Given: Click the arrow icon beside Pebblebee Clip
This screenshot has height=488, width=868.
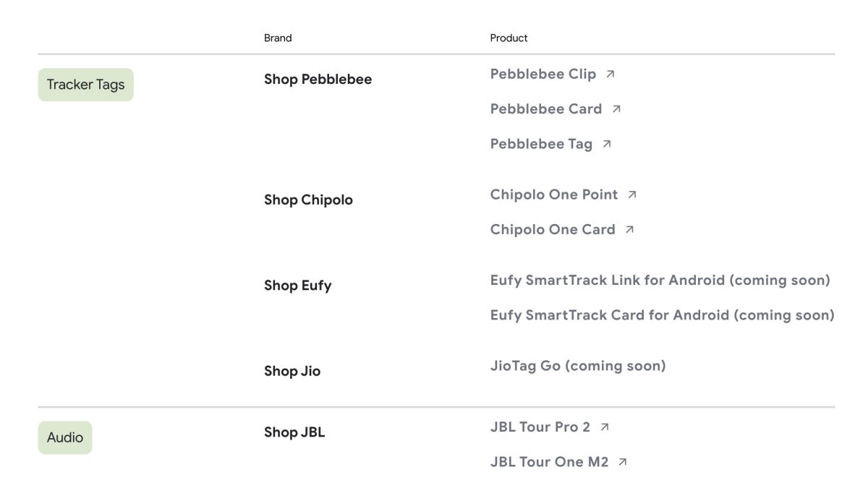Looking at the screenshot, I should [610, 74].
